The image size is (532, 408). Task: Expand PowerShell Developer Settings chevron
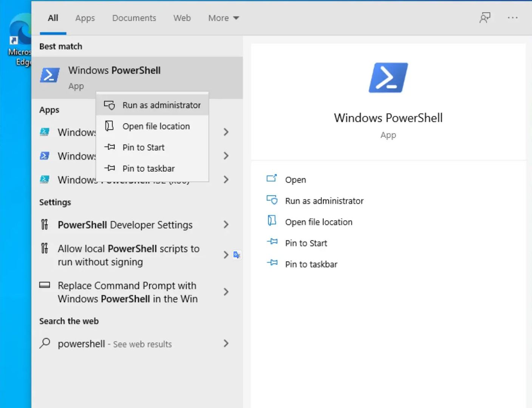[226, 225]
